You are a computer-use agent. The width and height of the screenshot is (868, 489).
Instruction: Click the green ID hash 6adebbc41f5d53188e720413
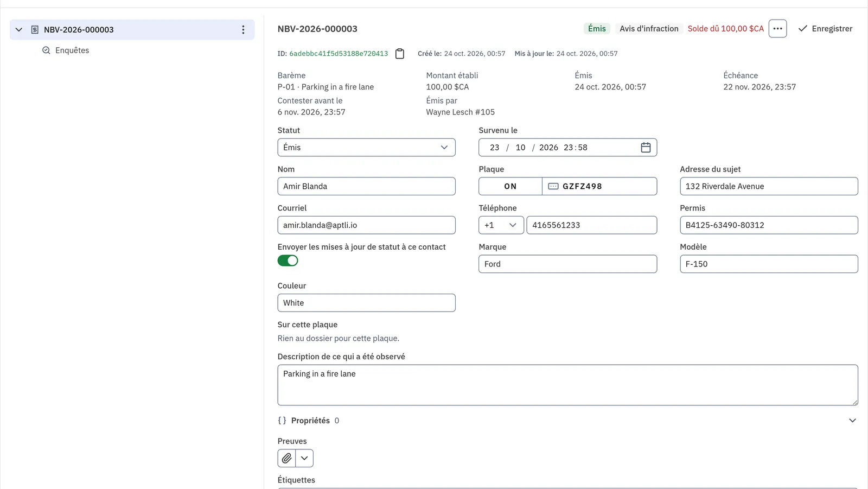(x=339, y=54)
